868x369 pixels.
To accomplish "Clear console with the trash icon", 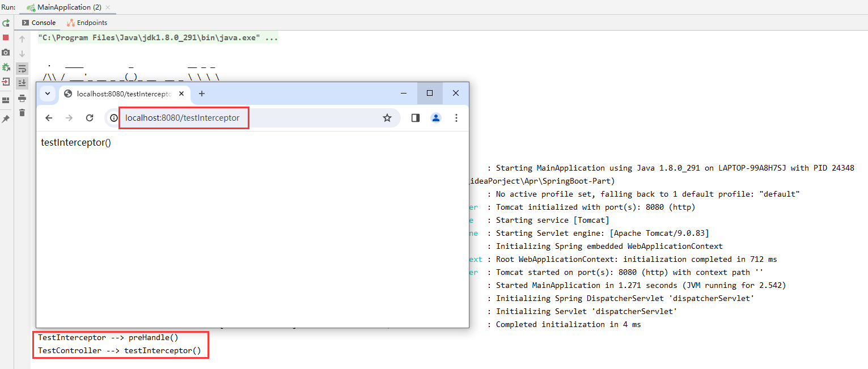I will click(22, 113).
